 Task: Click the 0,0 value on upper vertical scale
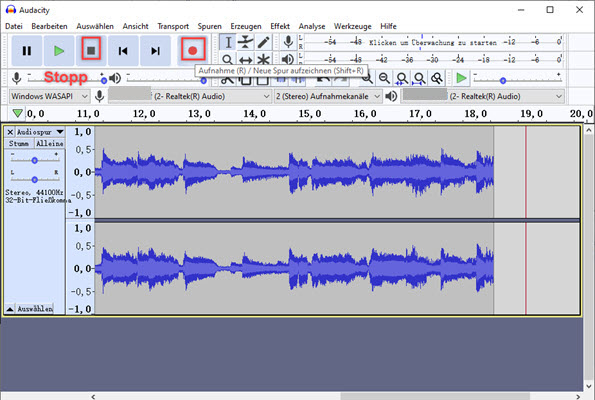(83, 172)
